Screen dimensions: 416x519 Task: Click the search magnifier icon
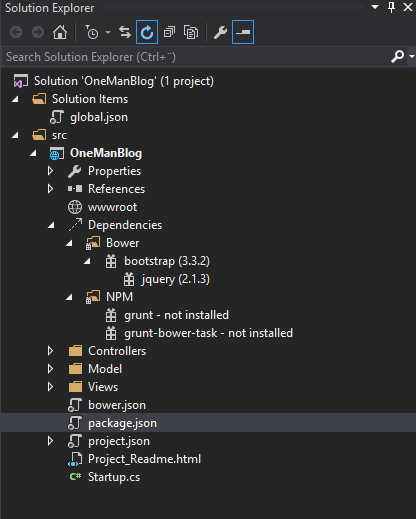click(398, 57)
